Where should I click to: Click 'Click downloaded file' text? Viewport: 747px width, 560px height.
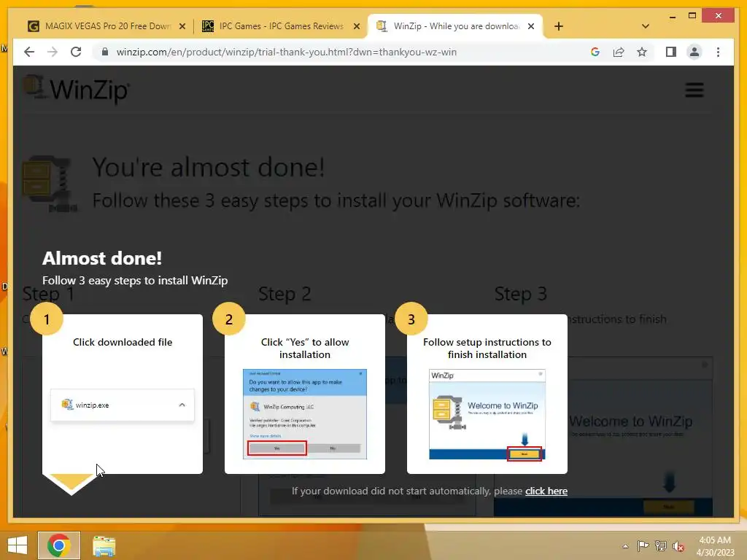coord(123,342)
